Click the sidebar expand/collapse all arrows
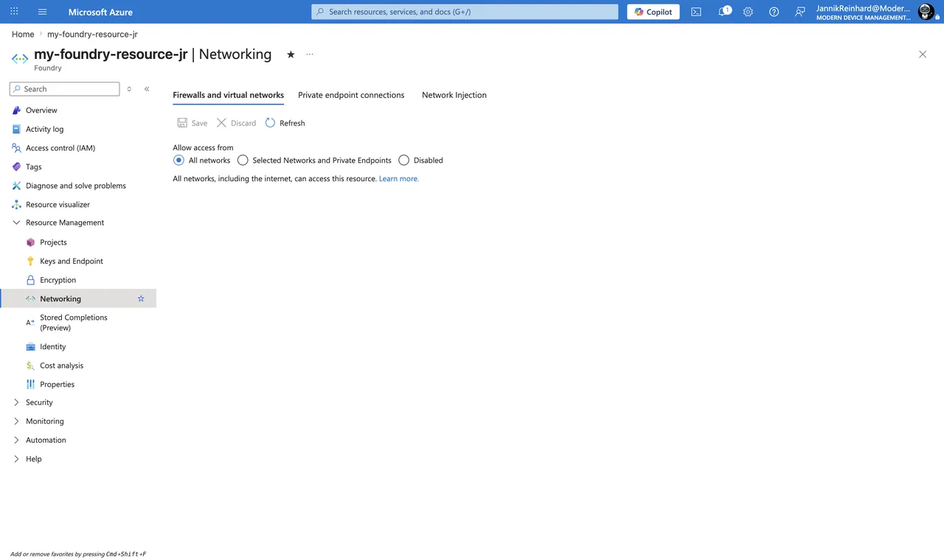The height and width of the screenshot is (560, 944). point(129,89)
